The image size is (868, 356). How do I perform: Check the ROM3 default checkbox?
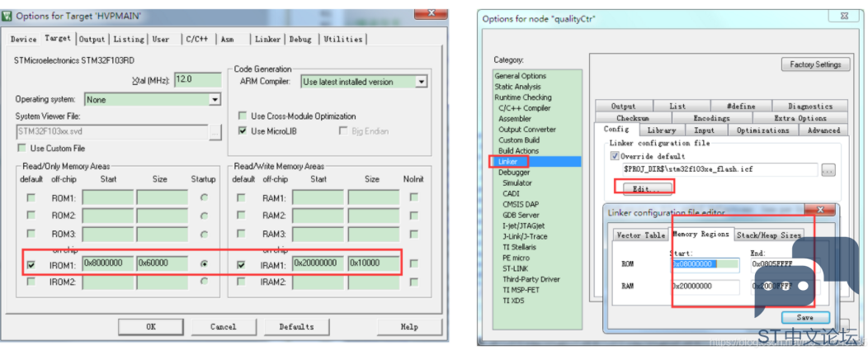tap(31, 234)
